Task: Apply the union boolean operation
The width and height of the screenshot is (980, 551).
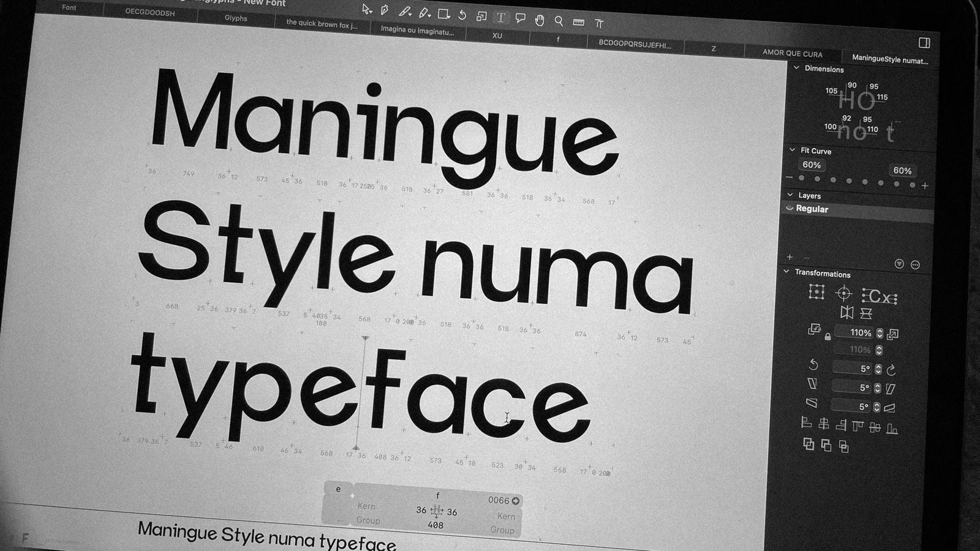Action: click(x=809, y=444)
